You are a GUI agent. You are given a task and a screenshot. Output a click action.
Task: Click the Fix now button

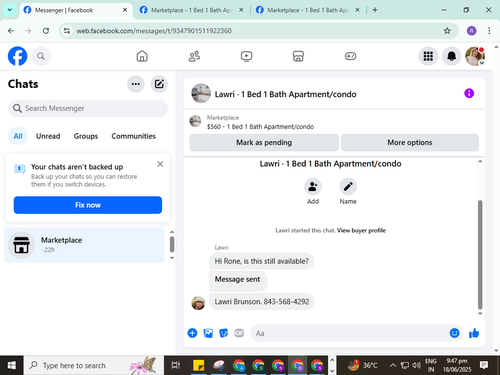pyautogui.click(x=88, y=205)
